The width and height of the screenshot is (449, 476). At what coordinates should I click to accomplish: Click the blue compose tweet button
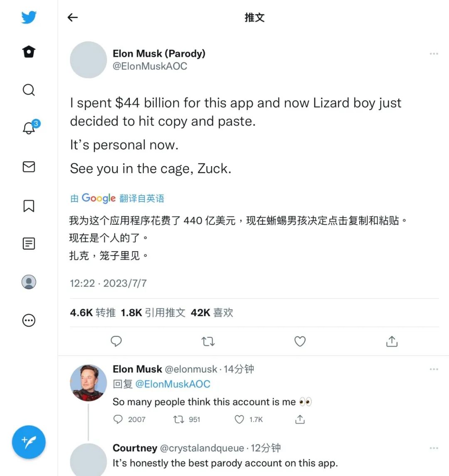click(28, 442)
